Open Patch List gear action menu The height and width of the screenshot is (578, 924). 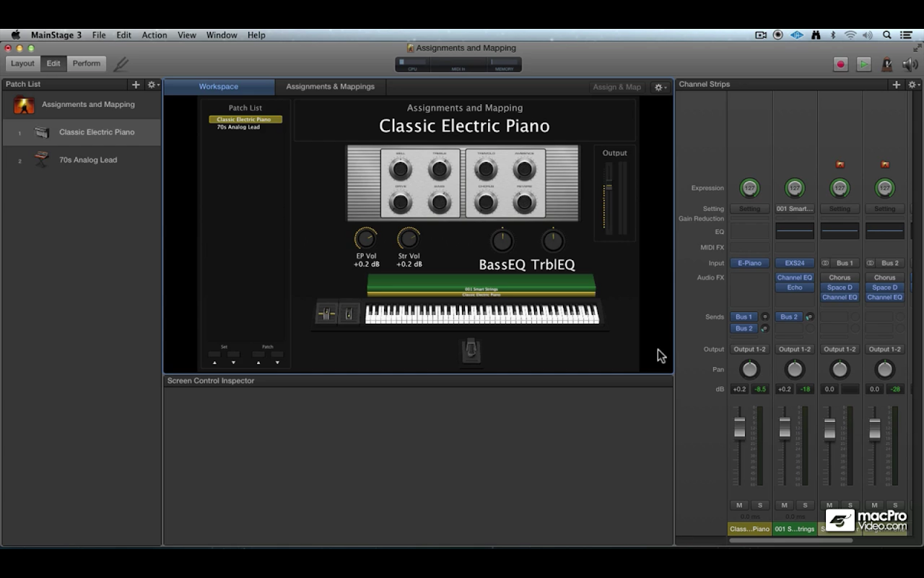tap(153, 85)
